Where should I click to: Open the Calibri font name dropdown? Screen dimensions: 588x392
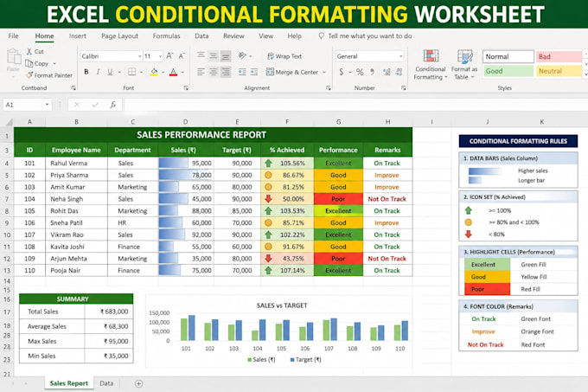(139, 56)
